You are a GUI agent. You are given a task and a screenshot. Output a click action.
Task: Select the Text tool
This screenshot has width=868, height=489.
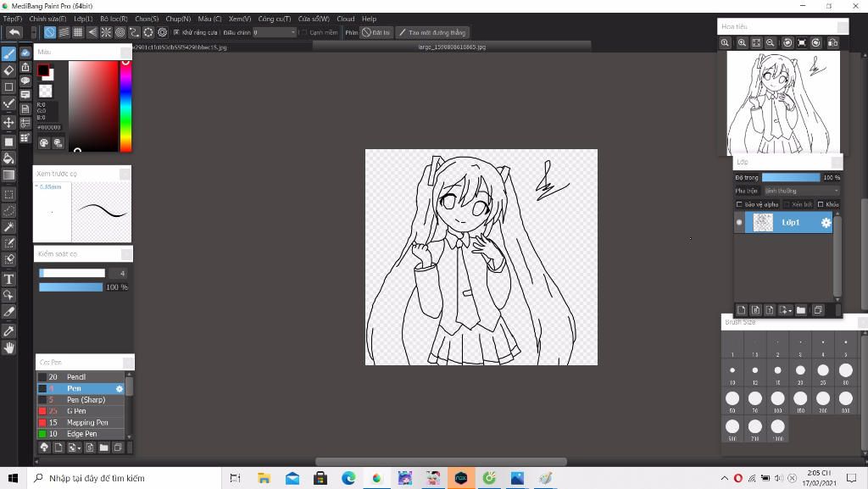click(x=8, y=279)
